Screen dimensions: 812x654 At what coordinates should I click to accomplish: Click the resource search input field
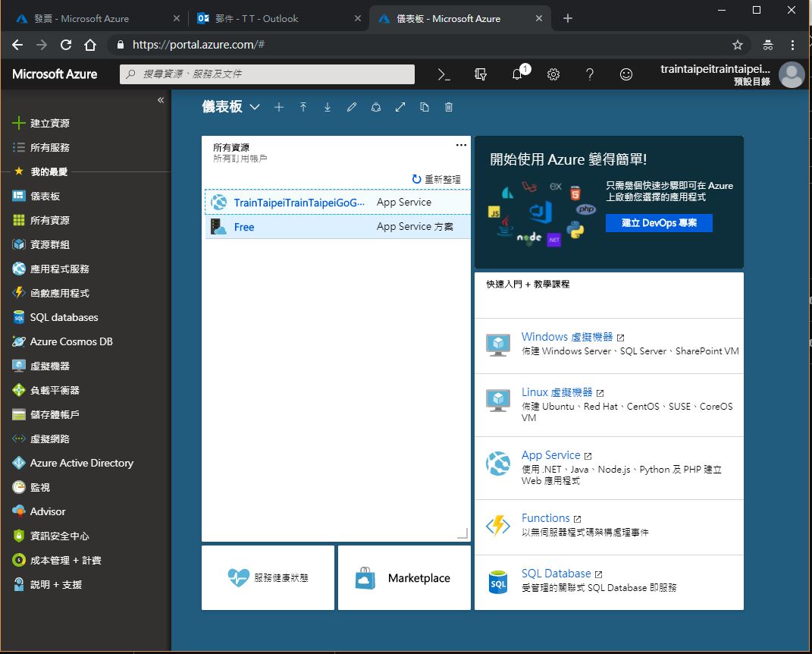267,74
